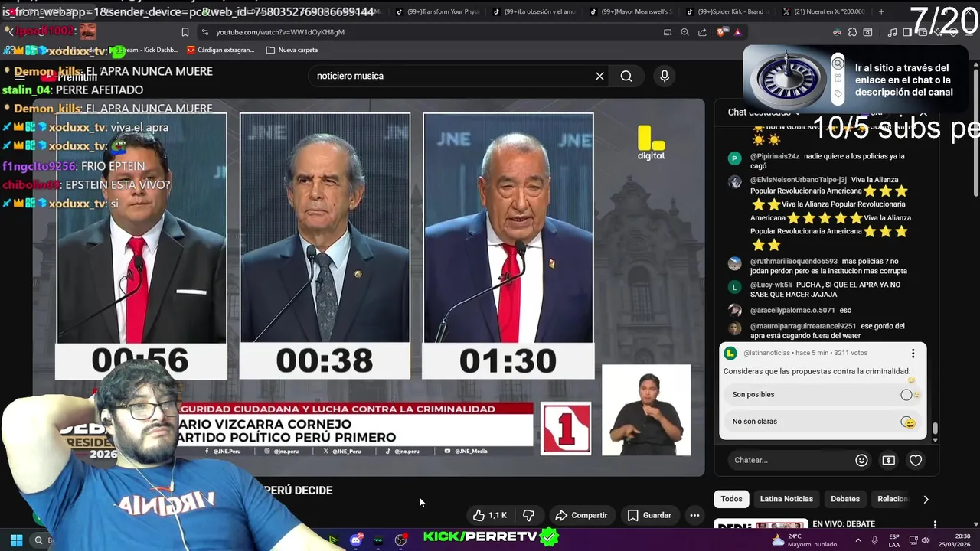Open Brave Shields lion icon

click(x=721, y=32)
